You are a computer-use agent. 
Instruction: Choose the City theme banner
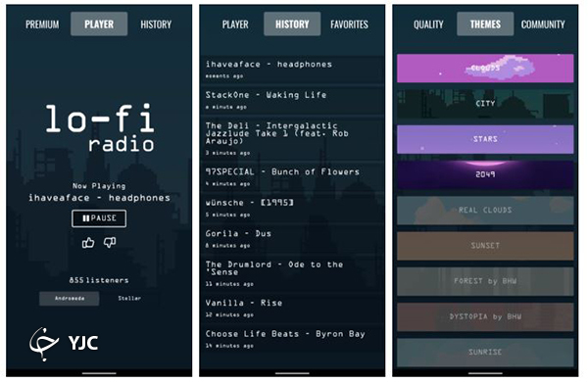coord(485,104)
